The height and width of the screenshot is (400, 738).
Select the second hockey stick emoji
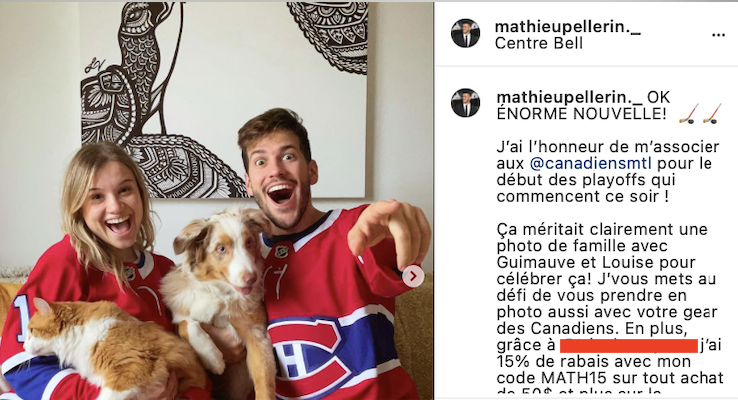pyautogui.click(x=713, y=114)
